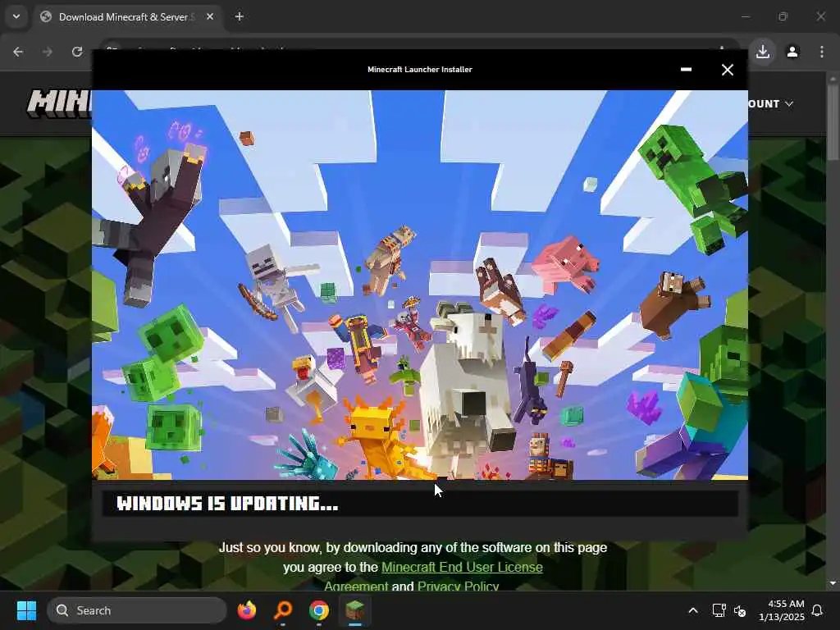Screen dimensions: 840x630
Task: Switch to Google Chrome on the taskbar
Action: (x=319, y=610)
